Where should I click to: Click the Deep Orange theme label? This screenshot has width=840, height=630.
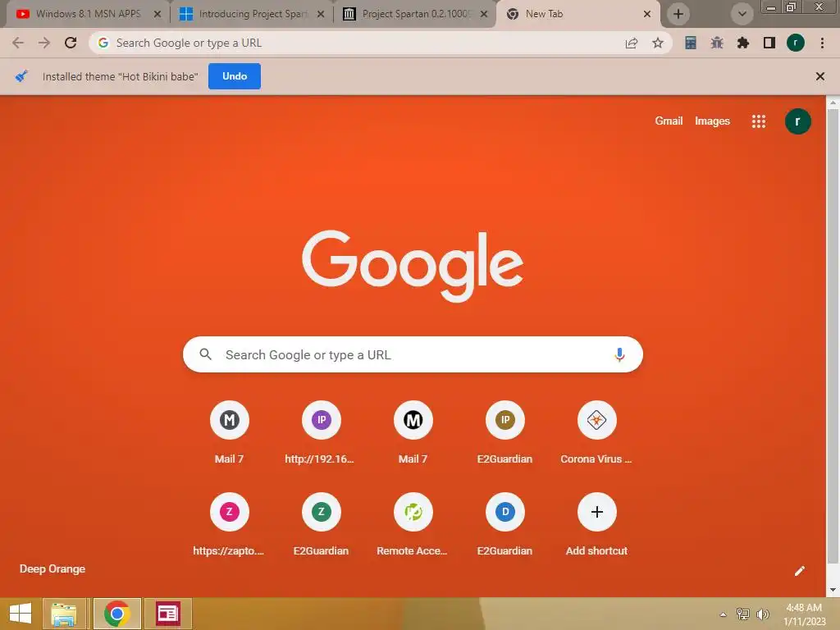pyautogui.click(x=52, y=569)
